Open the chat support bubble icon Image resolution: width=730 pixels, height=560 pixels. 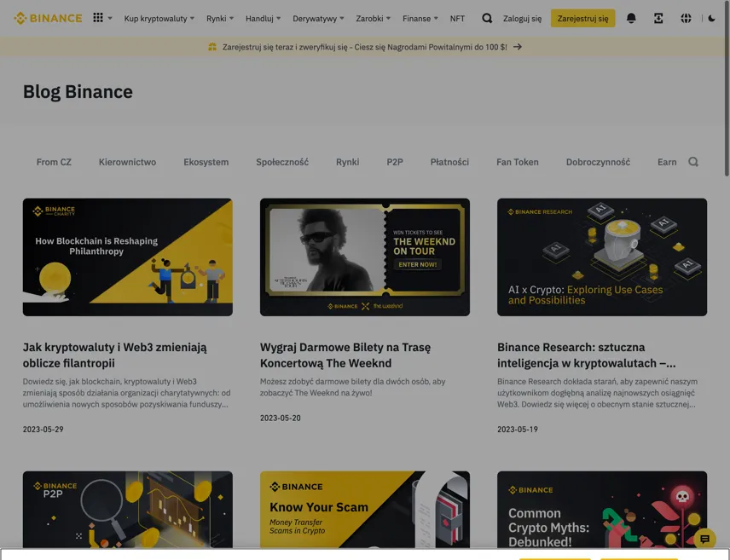tap(705, 539)
